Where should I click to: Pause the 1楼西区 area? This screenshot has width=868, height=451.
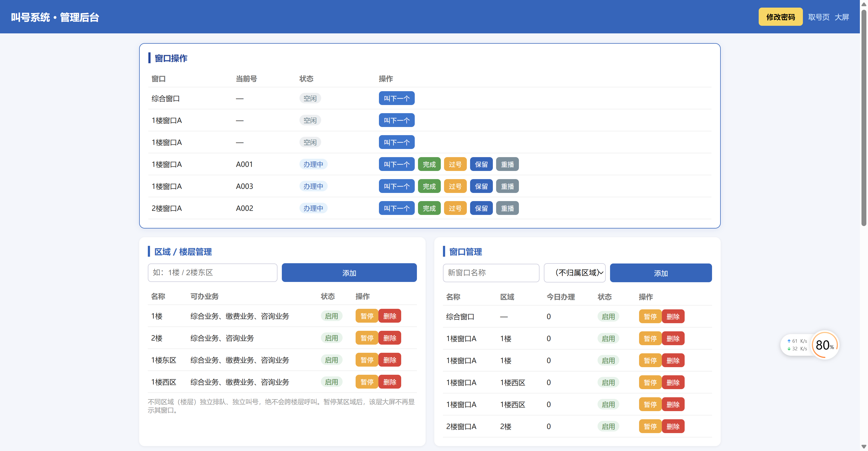(x=367, y=382)
